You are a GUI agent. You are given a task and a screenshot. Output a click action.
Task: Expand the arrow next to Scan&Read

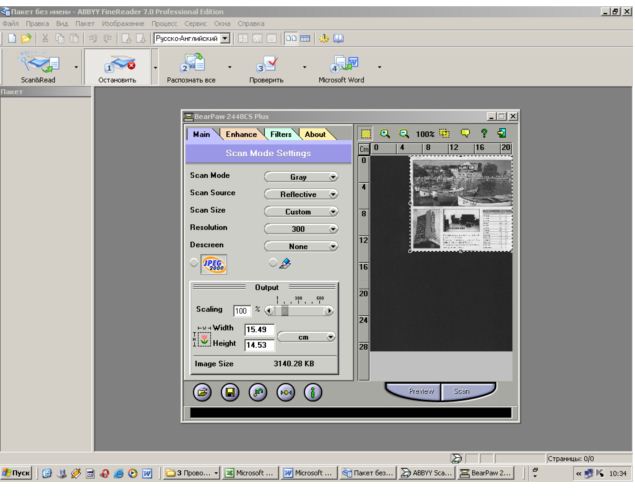click(x=76, y=67)
